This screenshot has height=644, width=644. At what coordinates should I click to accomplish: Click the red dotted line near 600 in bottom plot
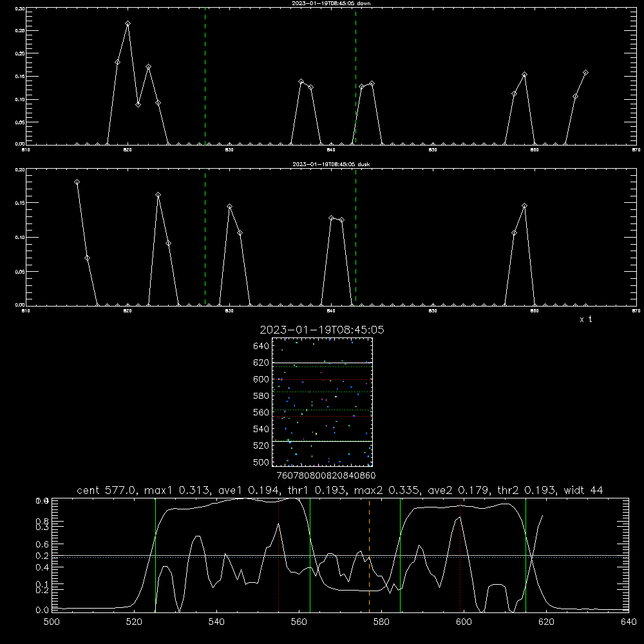(x=460, y=554)
